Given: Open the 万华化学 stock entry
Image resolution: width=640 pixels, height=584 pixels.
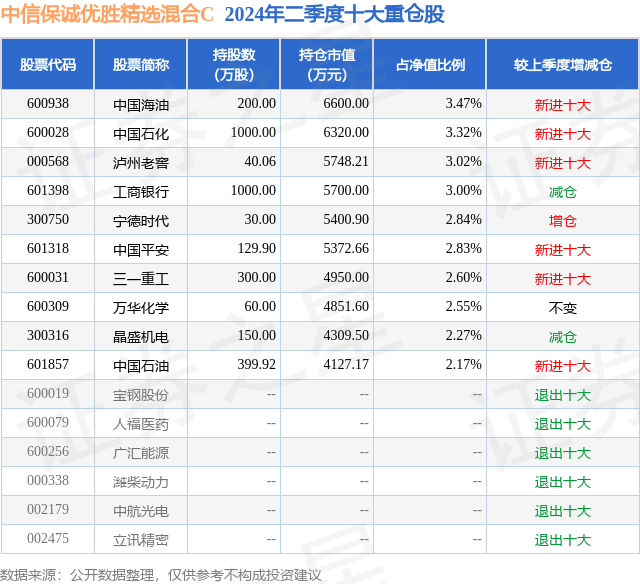Looking at the screenshot, I should [141, 308].
